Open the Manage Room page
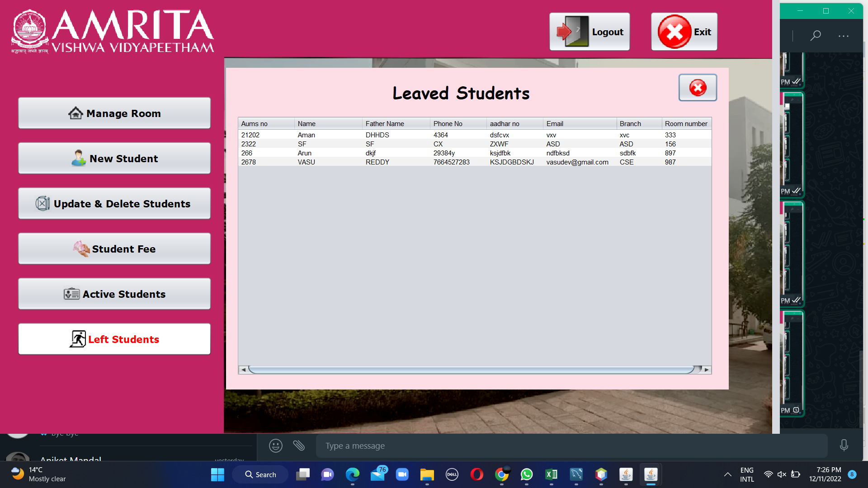The width and height of the screenshot is (868, 488). click(x=114, y=113)
